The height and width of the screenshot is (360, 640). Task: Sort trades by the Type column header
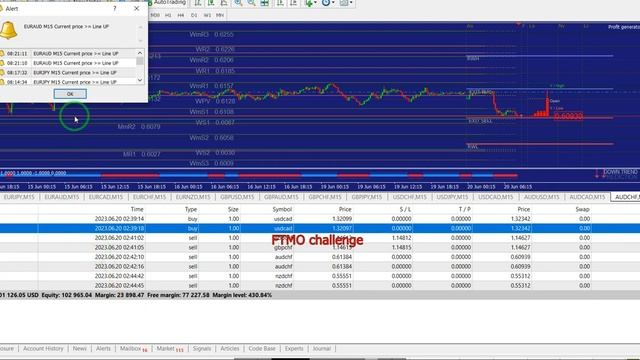click(x=191, y=209)
